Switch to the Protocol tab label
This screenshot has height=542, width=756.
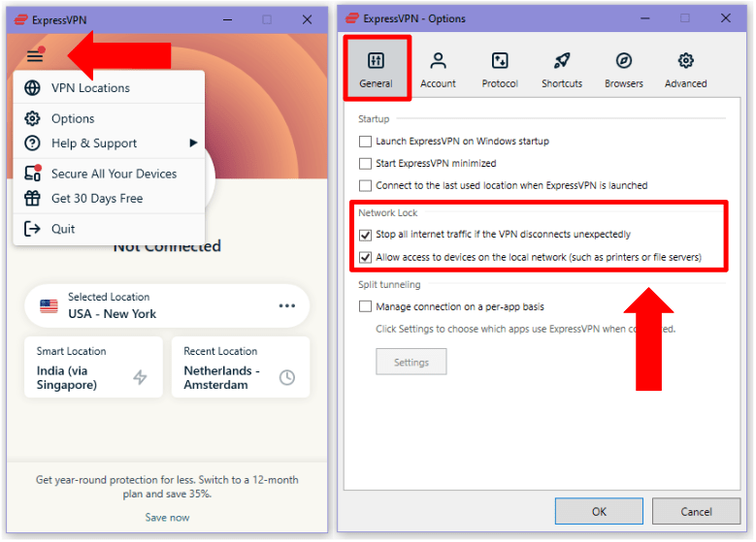pos(500,83)
